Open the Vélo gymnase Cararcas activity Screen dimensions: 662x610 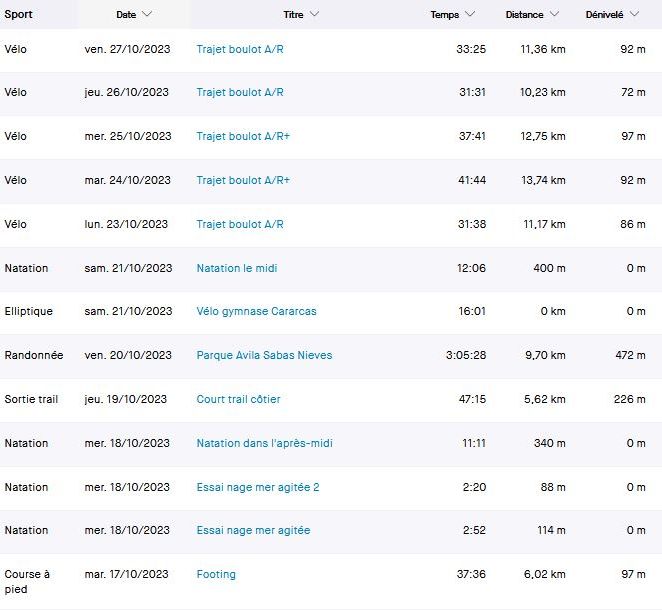[x=256, y=311]
